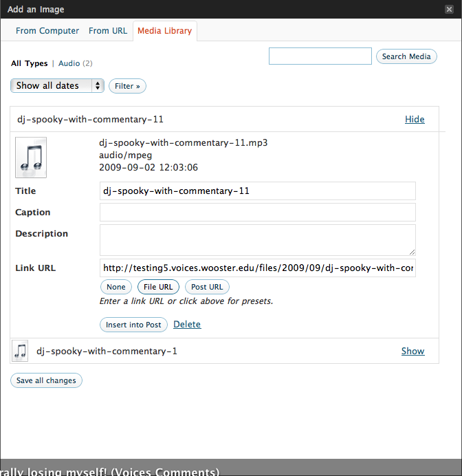Click the Search Media button
462x476 pixels.
click(406, 56)
